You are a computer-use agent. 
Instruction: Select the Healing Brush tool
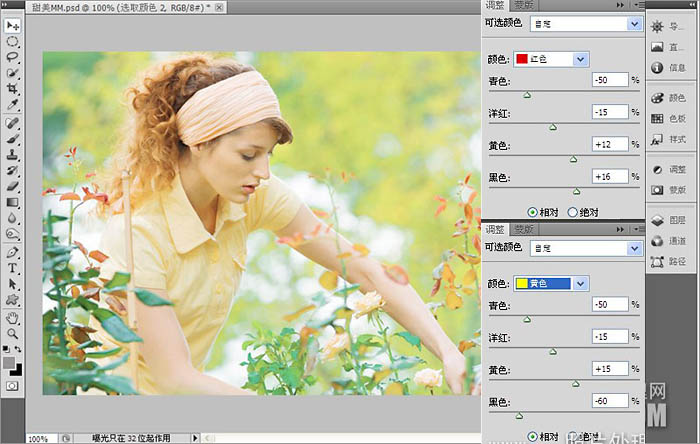click(12, 123)
